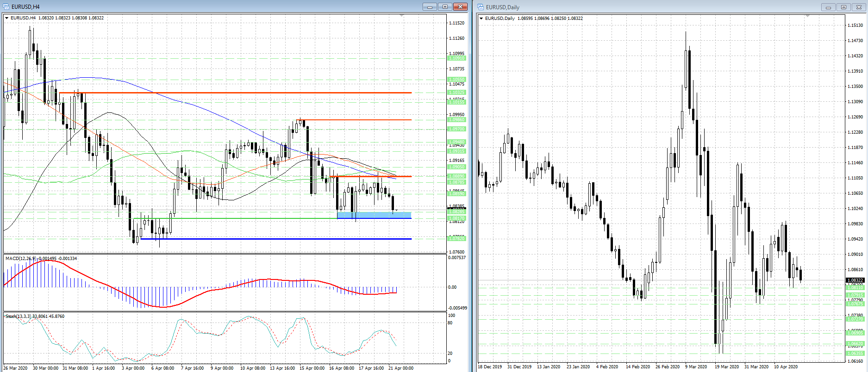Select the blue support zone rectangle on H4

pos(374,215)
